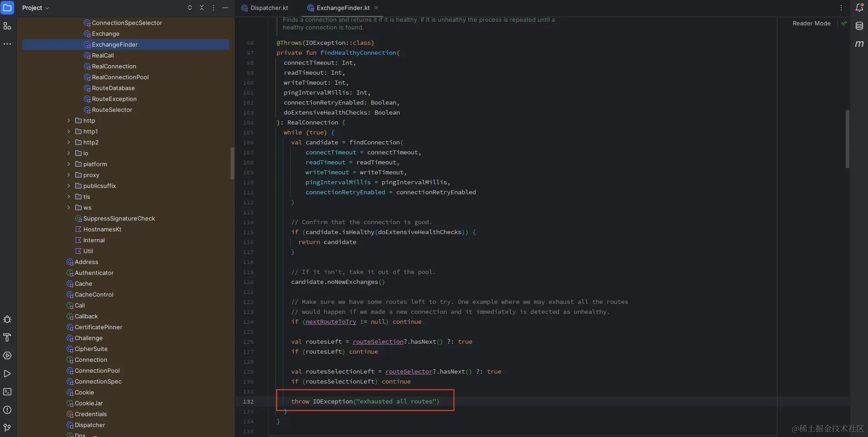868x437 pixels.
Task: Follow the nextRouteToTry reference in code
Action: 331,322
